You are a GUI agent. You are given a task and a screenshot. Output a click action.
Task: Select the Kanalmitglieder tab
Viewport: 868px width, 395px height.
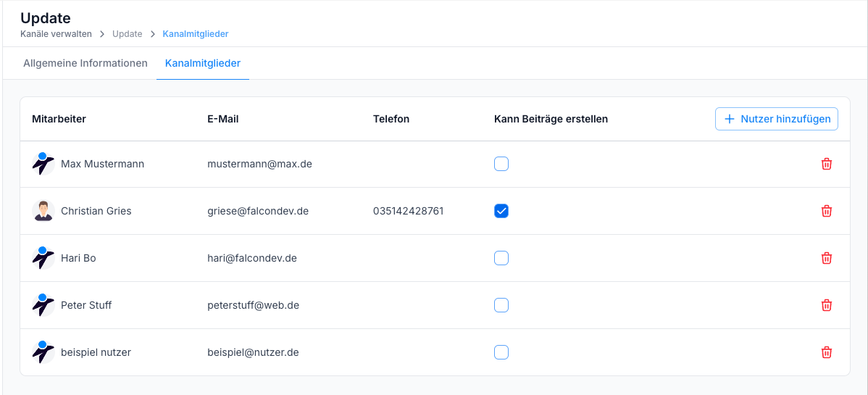pos(203,63)
